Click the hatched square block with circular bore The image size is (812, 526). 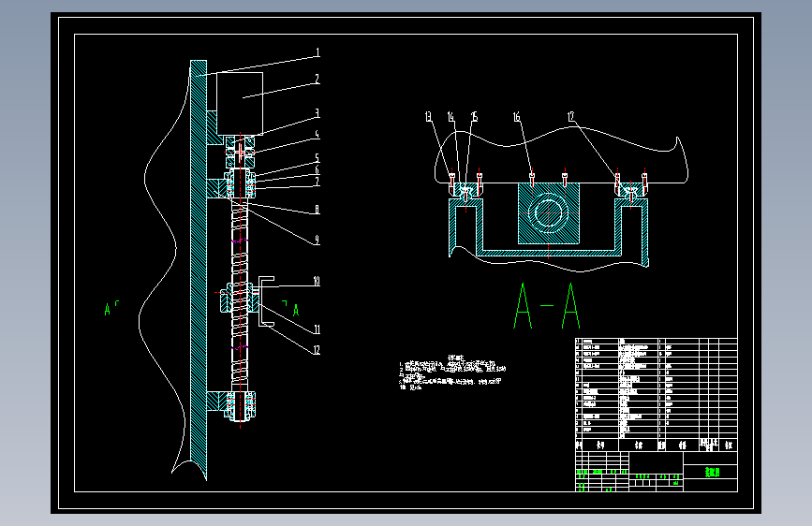coord(549,213)
